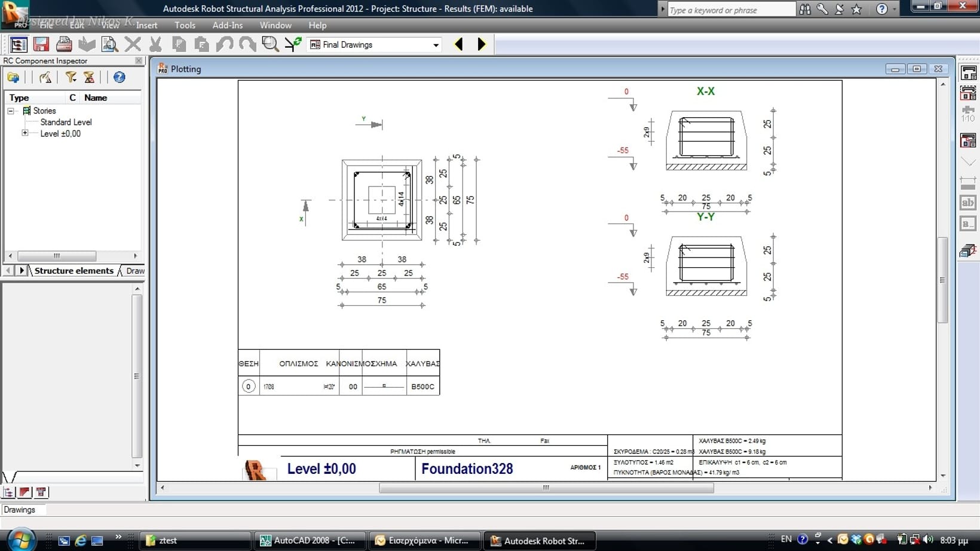This screenshot has width=980, height=551.
Task: Click the funnel filter icon in inspector
Action: point(71,77)
